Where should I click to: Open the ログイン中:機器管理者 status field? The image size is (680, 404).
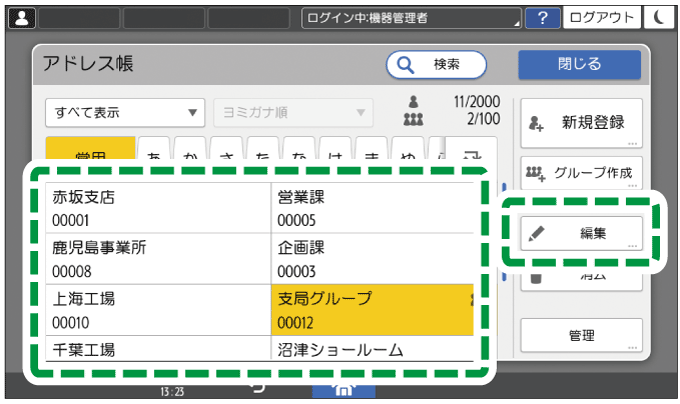coord(411,18)
